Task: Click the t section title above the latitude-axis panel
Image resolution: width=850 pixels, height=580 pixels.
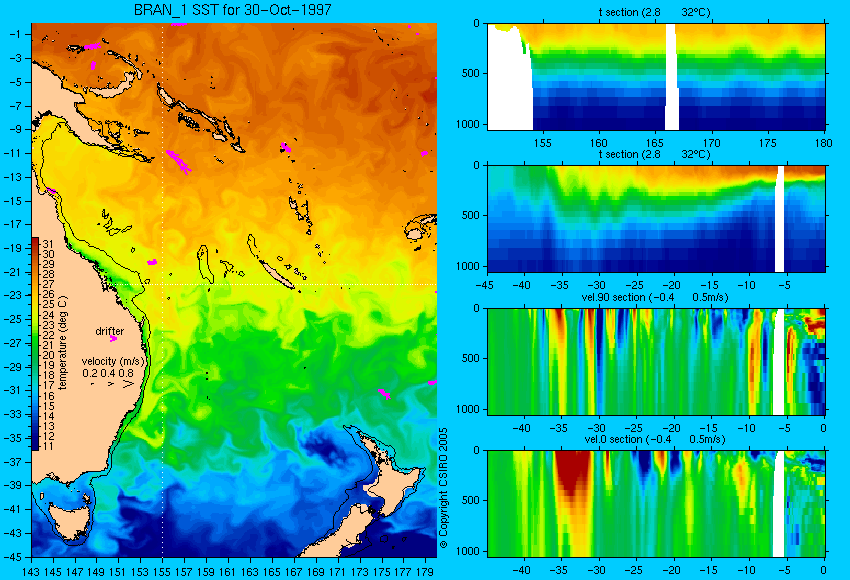Action: (654, 154)
